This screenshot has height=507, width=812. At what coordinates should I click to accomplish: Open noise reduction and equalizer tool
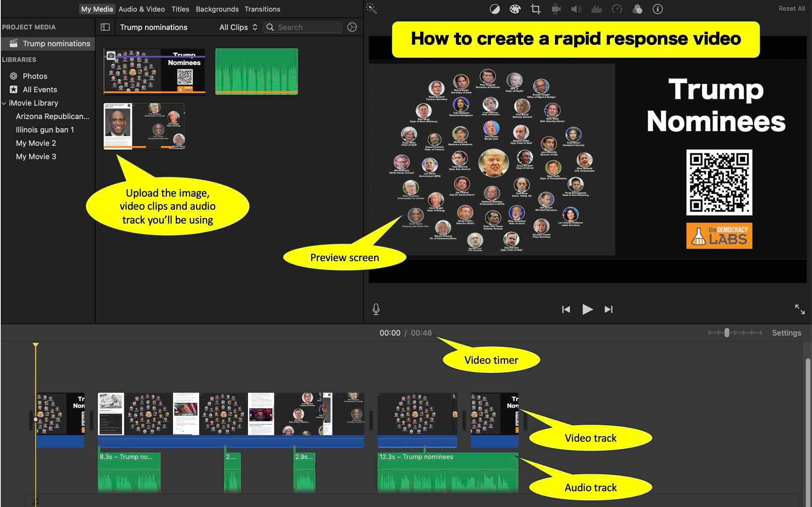point(596,9)
